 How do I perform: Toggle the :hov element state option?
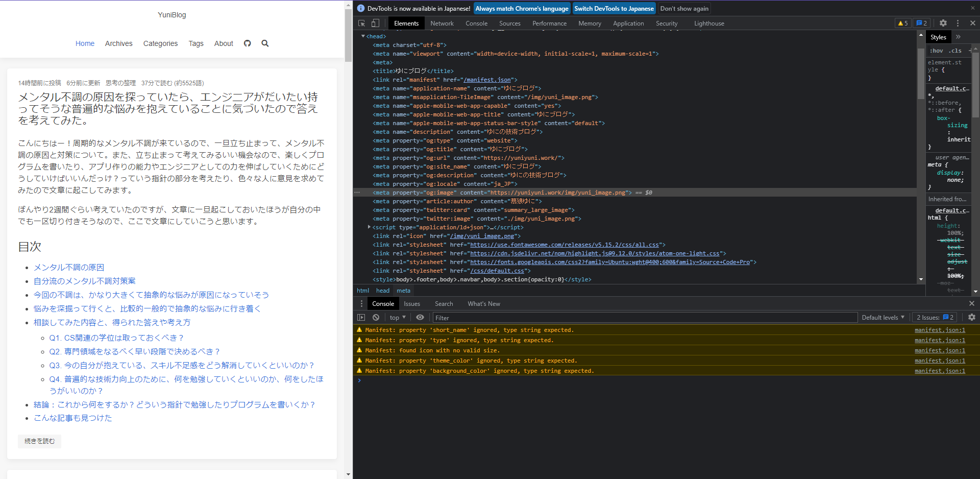(x=936, y=51)
